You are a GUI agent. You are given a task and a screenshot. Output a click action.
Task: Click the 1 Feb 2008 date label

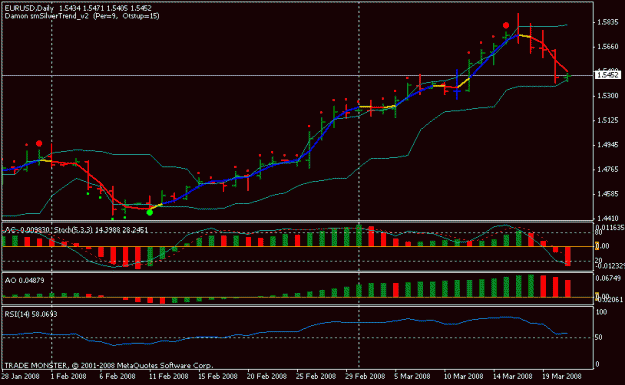[x=69, y=376]
